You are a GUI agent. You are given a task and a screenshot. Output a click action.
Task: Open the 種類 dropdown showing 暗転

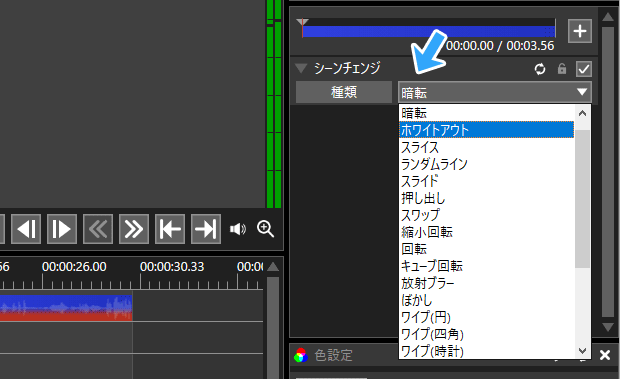point(495,92)
